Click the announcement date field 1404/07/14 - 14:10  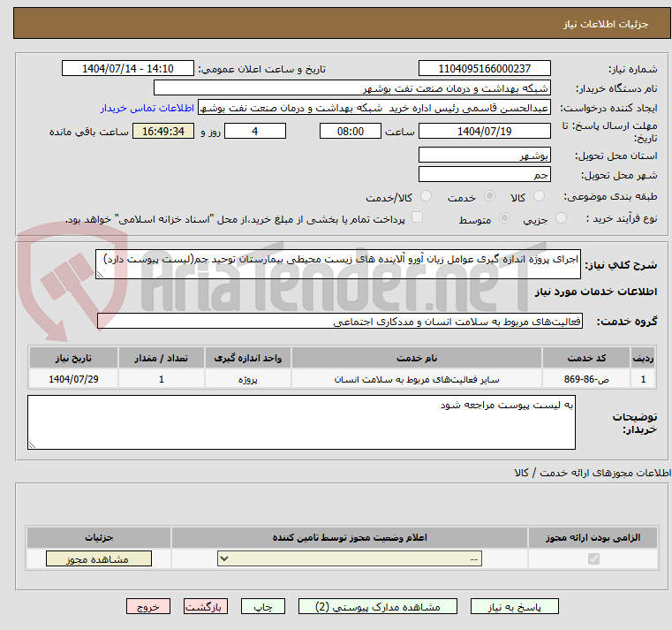coord(128,68)
